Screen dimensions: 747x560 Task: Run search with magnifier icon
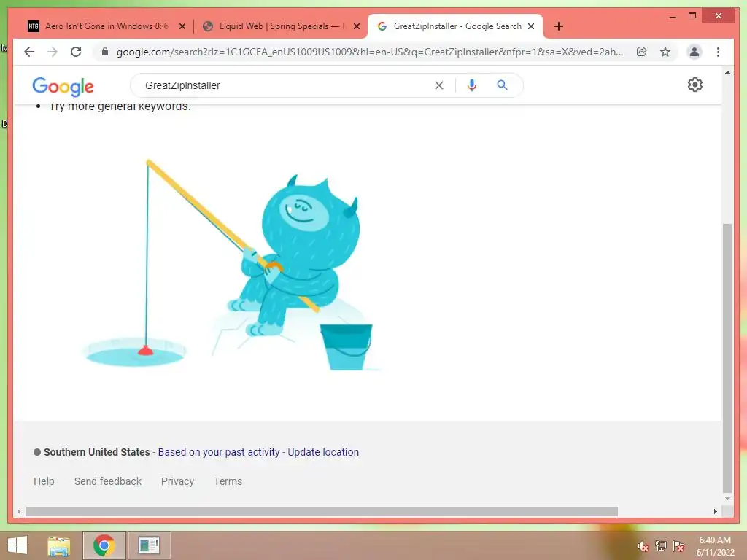pyautogui.click(x=502, y=85)
